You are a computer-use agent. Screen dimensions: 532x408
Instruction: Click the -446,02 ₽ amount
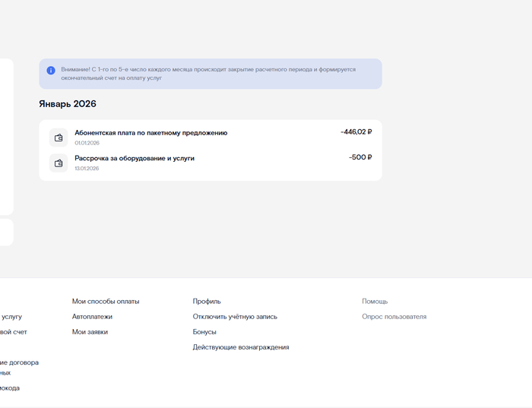point(356,132)
